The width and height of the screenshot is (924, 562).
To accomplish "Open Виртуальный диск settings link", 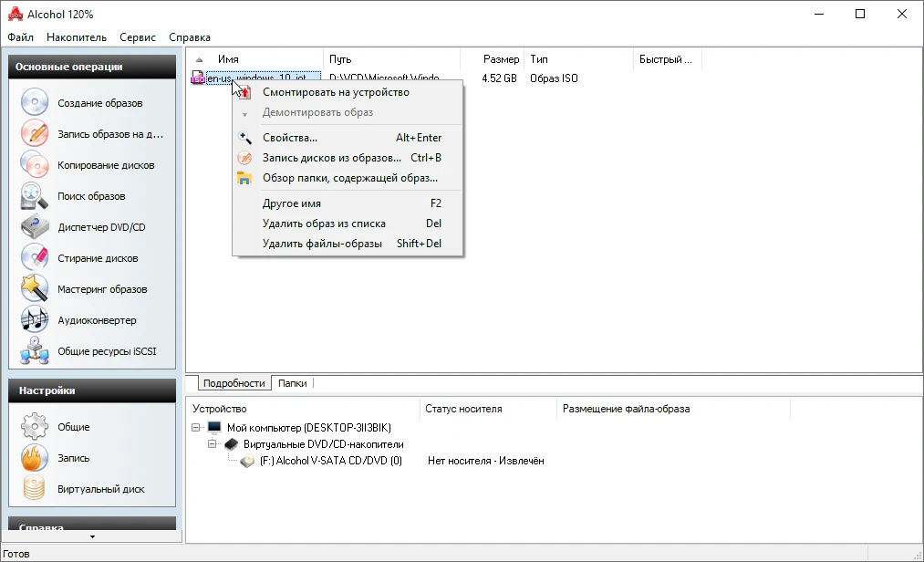I will (101, 489).
